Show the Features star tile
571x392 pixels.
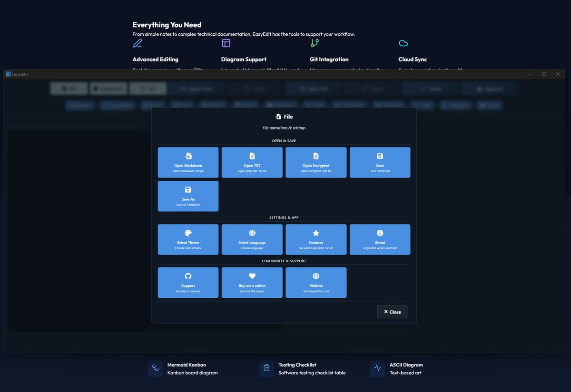coord(316,239)
